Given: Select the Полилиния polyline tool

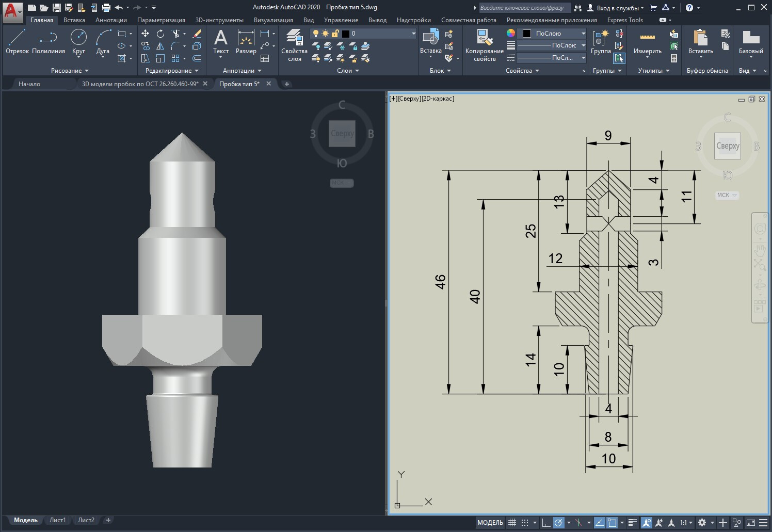Looking at the screenshot, I should pos(49,41).
